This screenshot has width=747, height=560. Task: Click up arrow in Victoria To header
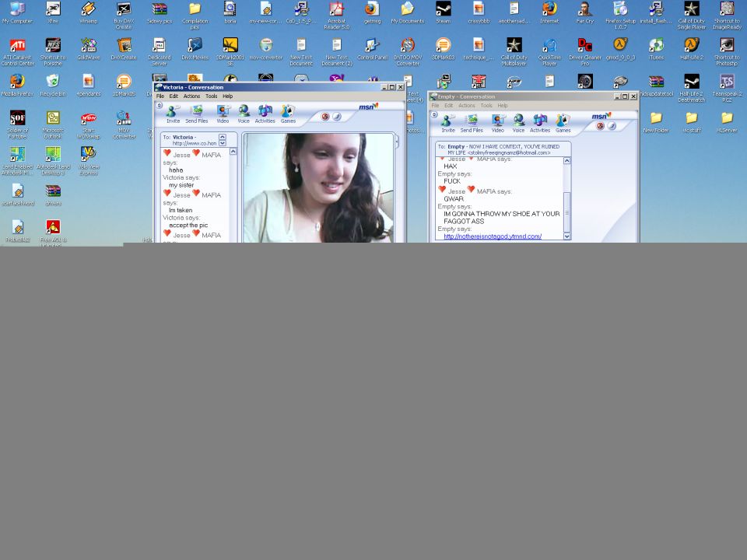click(222, 137)
